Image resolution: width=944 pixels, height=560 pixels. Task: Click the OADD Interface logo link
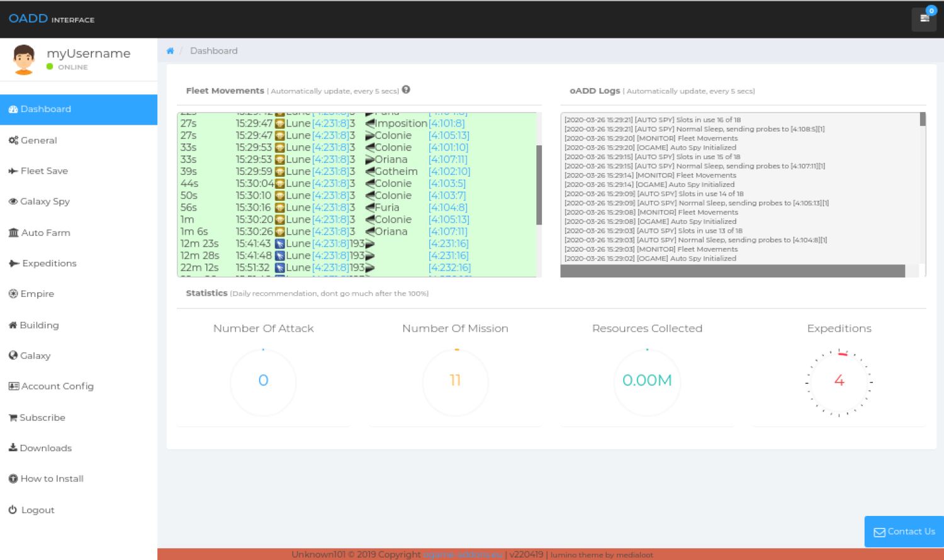(x=52, y=19)
